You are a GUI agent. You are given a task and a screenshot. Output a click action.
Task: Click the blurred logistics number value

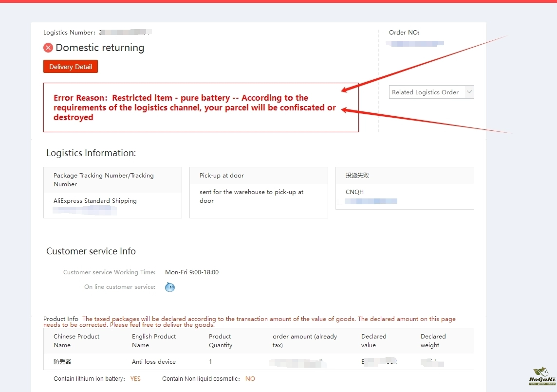tap(125, 32)
